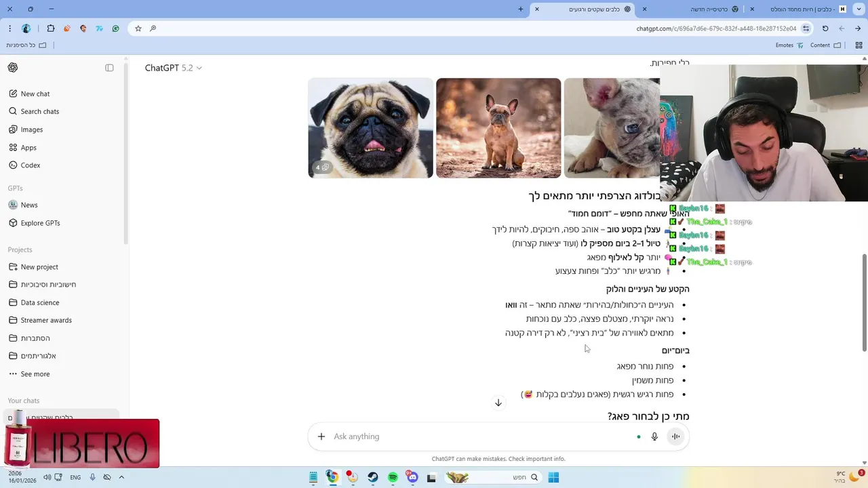Bookmark this page with the star icon
Viewport: 868px width, 488px height.
click(138, 28)
